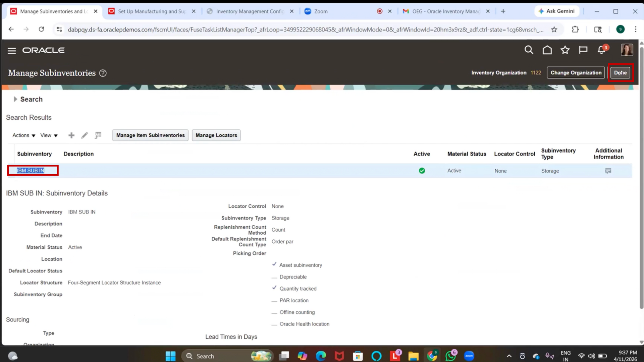Sort by Subinventory column header

click(34, 154)
